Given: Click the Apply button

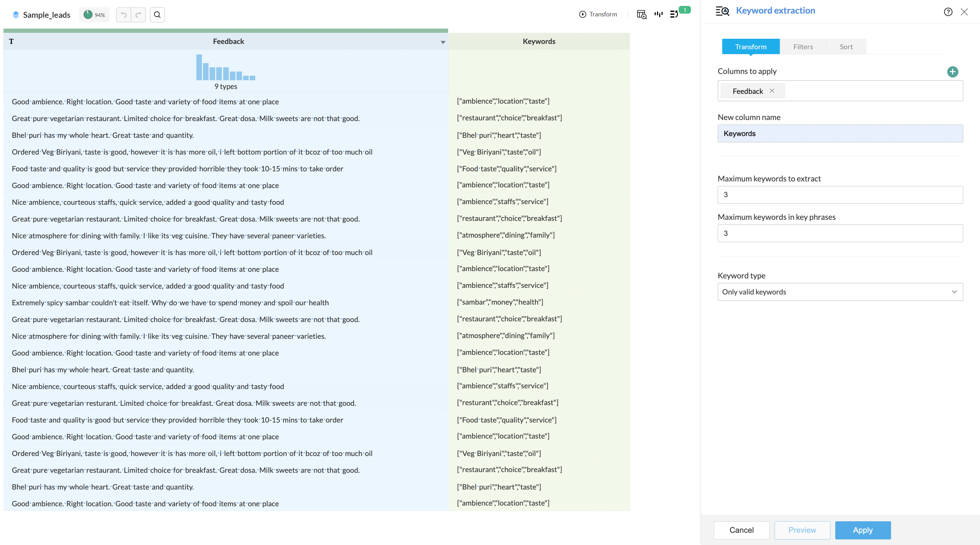Looking at the screenshot, I should click(x=862, y=530).
